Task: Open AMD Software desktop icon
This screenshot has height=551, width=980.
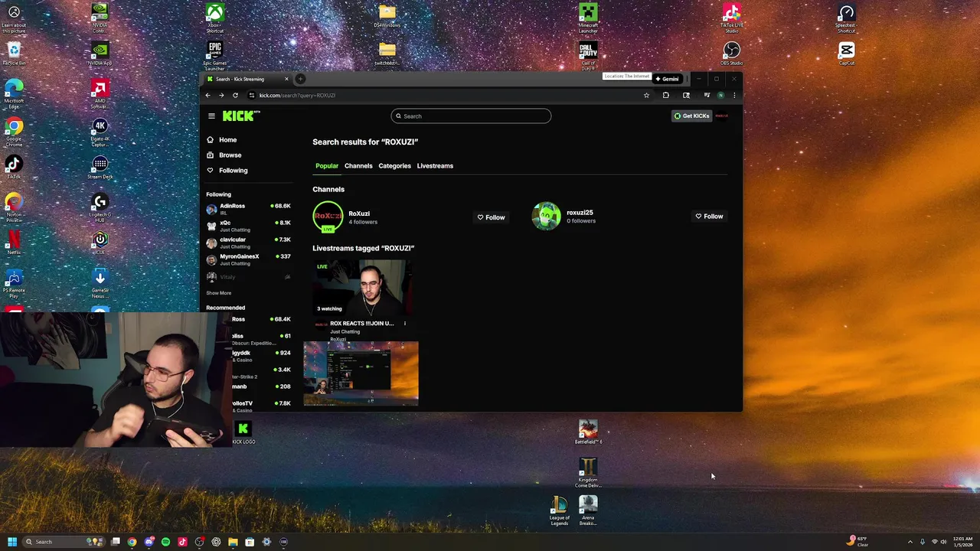Action: 100,93
